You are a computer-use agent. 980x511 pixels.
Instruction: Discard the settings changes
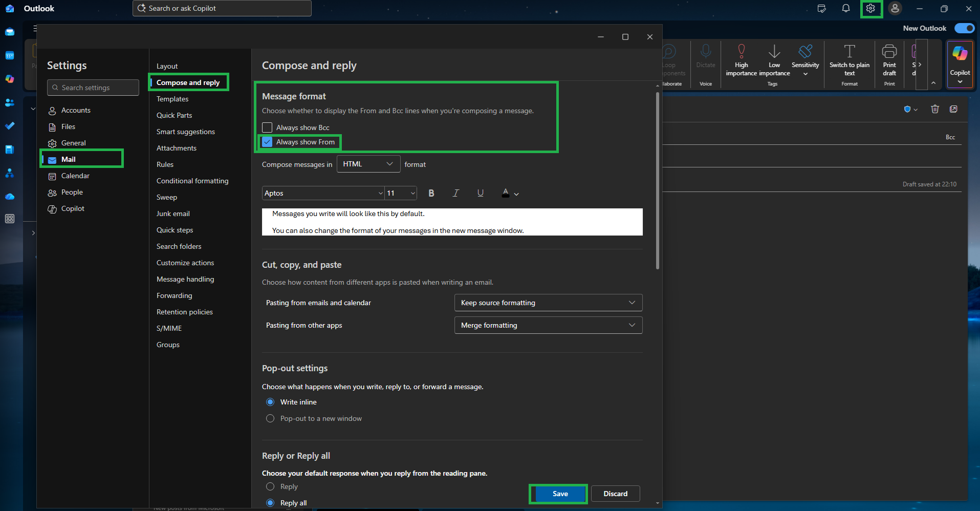tap(615, 494)
